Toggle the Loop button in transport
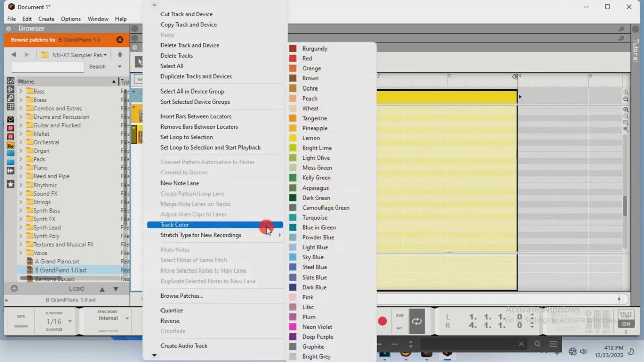 click(417, 321)
